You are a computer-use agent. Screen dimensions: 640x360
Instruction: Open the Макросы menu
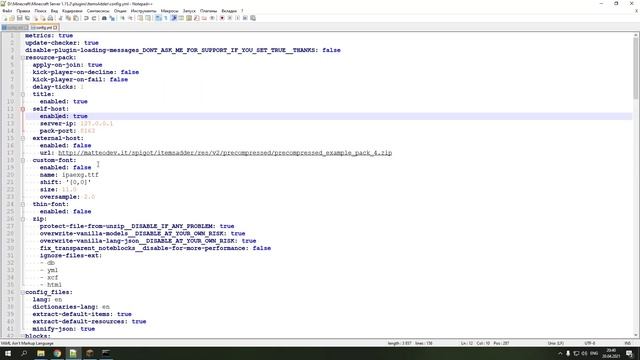pos(169,11)
